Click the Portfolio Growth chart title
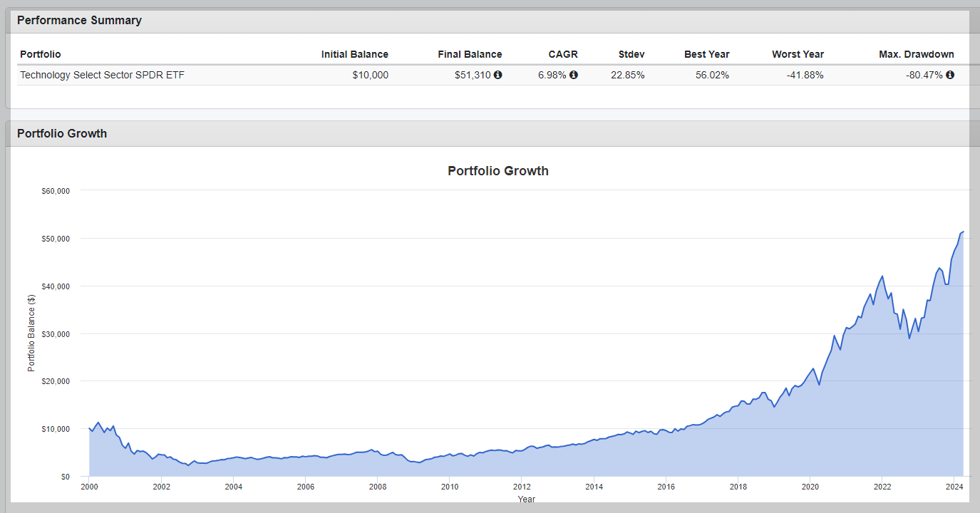This screenshot has height=513, width=980. [x=498, y=171]
